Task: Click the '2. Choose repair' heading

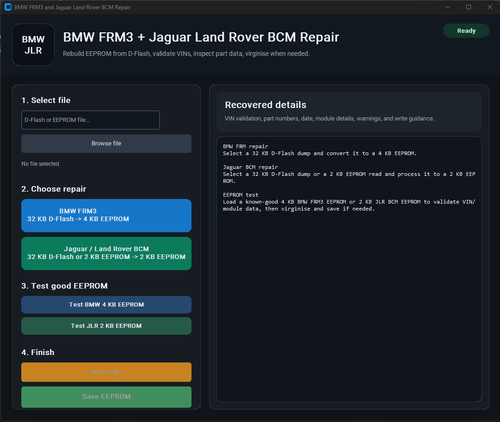Action: click(54, 189)
